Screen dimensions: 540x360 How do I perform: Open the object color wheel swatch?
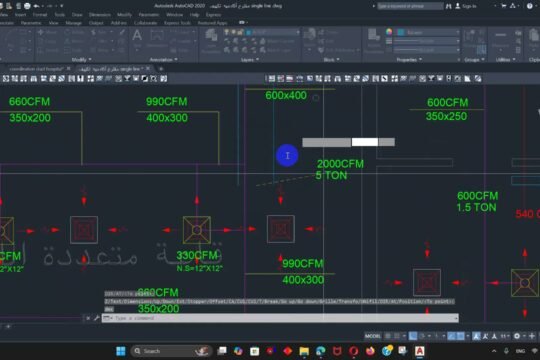[x=389, y=32]
